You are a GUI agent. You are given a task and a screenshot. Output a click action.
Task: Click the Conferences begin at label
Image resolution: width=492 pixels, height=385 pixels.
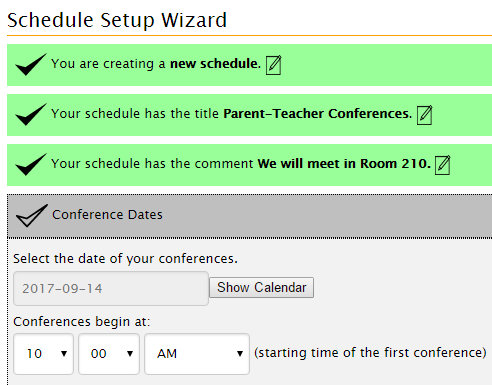82,322
